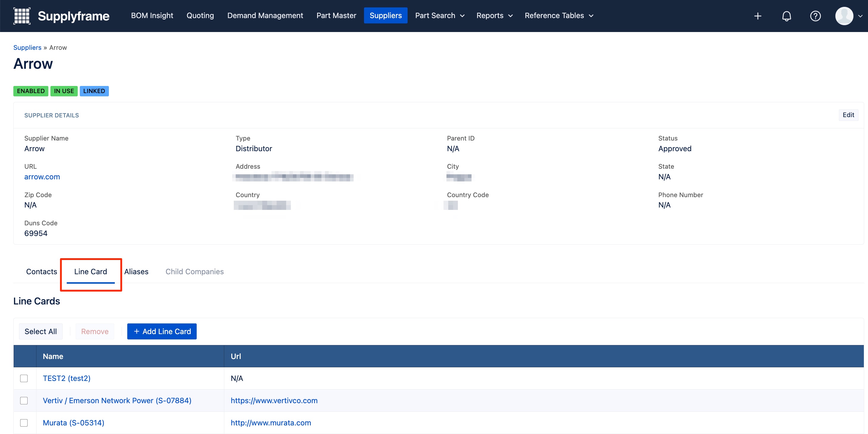Click Edit in Supplier Details
868x434 pixels.
click(848, 115)
